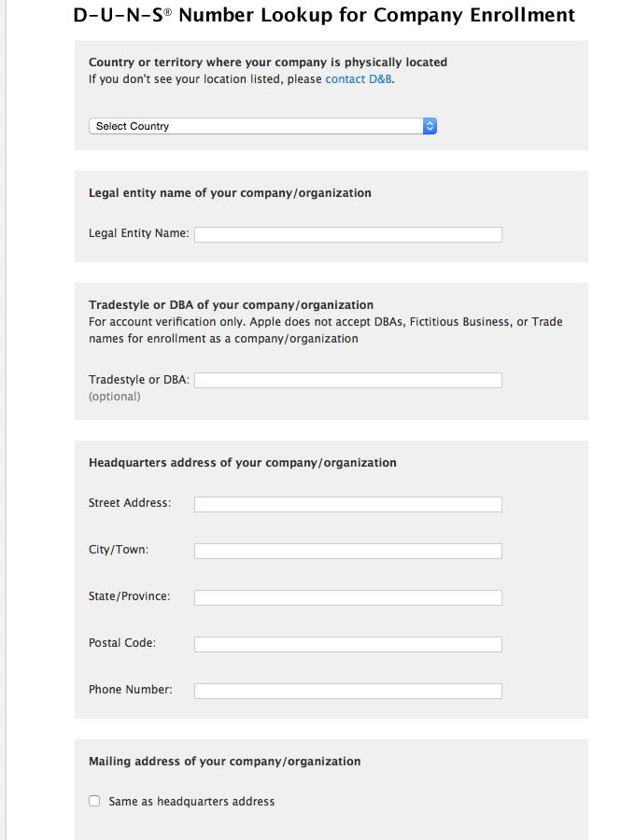Click the "Mailing address of your company/organization" heading

click(224, 762)
